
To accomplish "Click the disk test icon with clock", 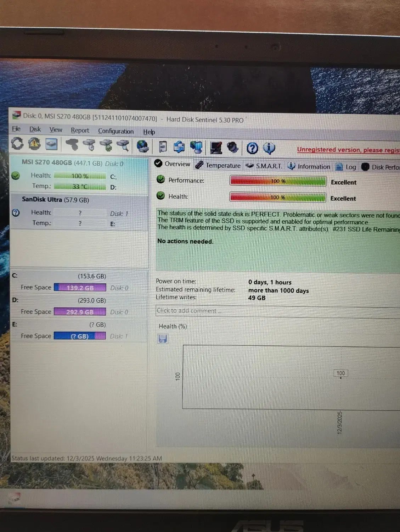I will click(89, 145).
